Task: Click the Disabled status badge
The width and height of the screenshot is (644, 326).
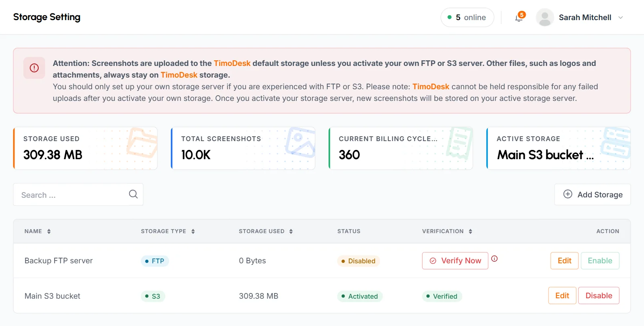Action: [x=358, y=261]
